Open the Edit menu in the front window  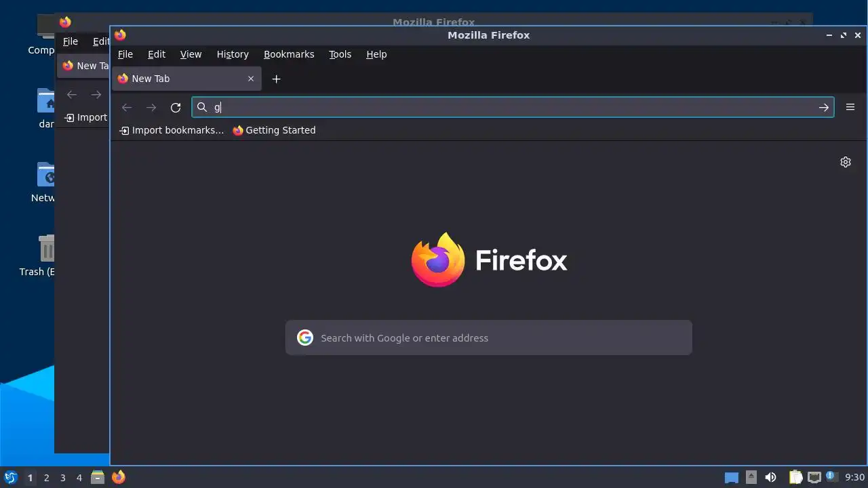pyautogui.click(x=157, y=54)
